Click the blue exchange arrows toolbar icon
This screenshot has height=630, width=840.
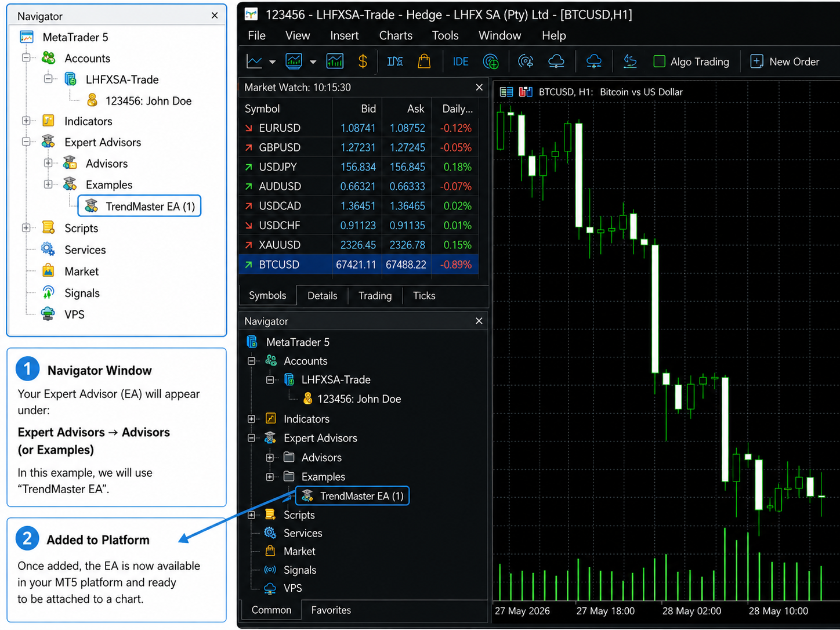point(630,61)
